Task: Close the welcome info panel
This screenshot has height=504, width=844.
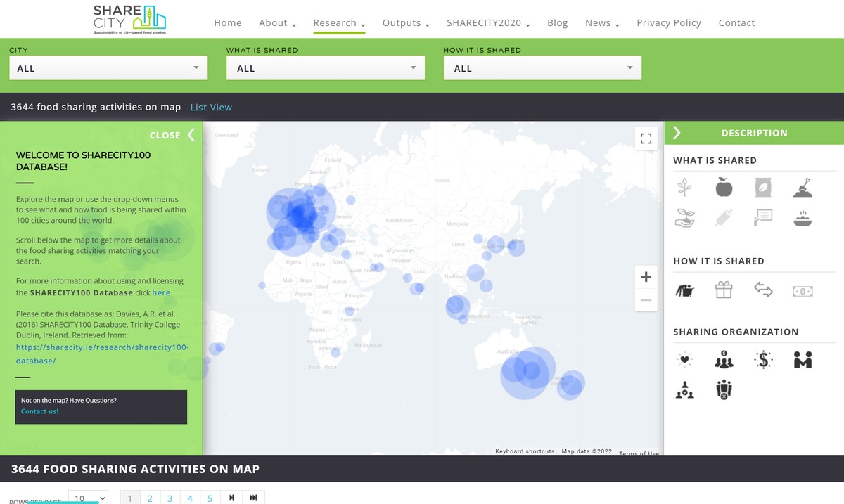Action: 172,135
